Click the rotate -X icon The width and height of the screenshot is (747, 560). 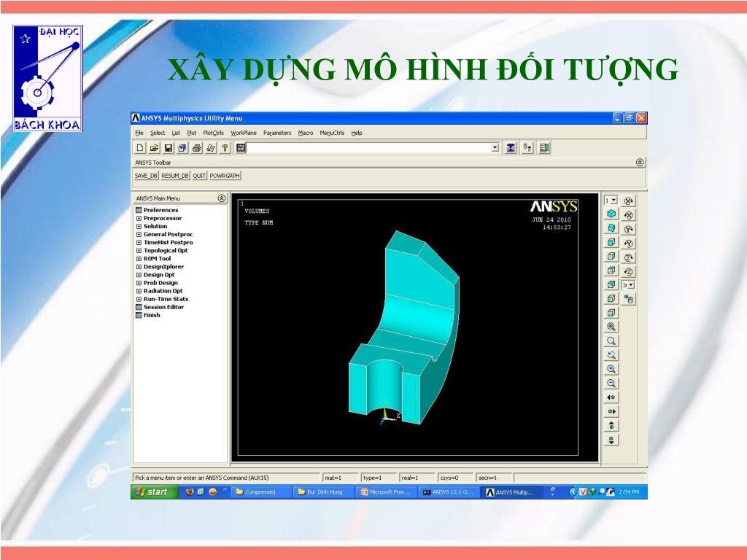pyautogui.click(x=629, y=215)
